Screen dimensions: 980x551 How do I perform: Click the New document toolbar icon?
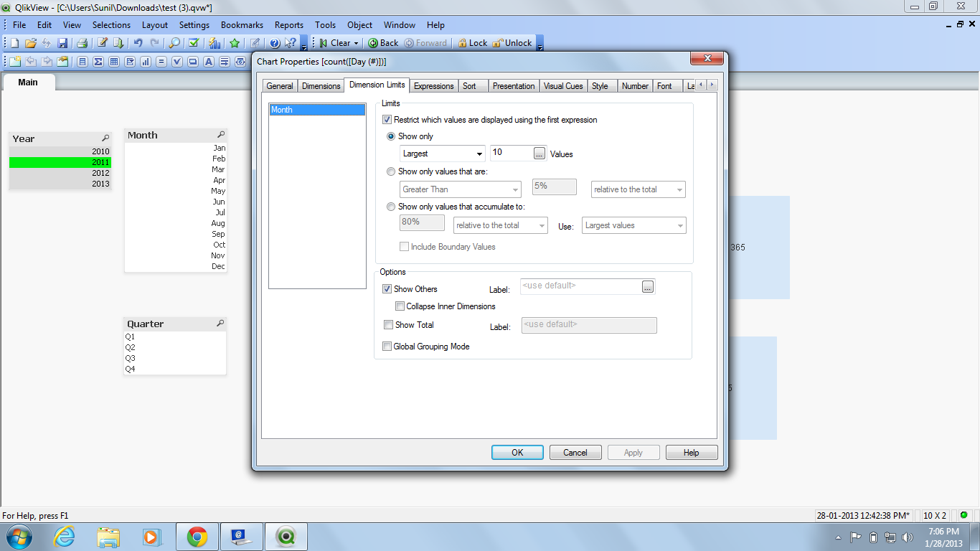coord(14,43)
